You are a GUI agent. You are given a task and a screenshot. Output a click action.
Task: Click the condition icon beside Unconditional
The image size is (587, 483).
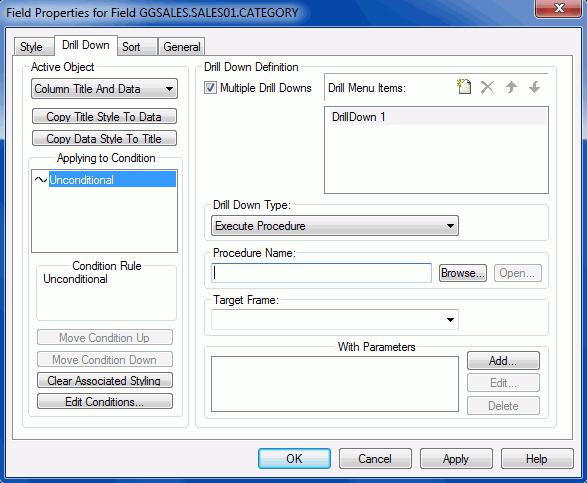tap(40, 179)
